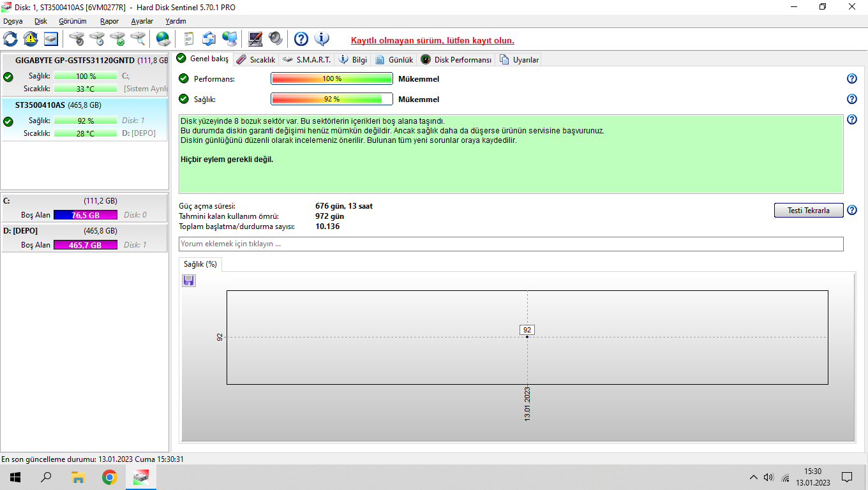Select the GIGABYTE GP-GSTFS31120GNTD disk
This screenshot has height=490, width=868.
pyautogui.click(x=85, y=75)
